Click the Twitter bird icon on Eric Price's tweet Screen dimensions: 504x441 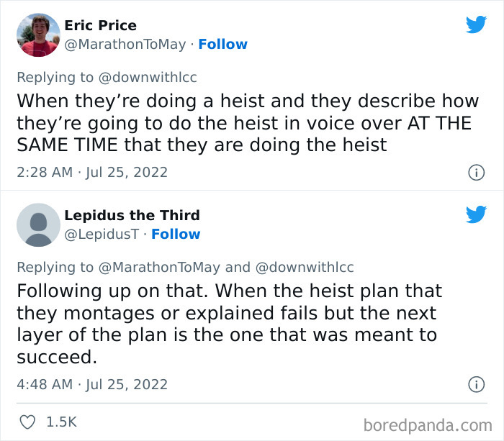pos(476,24)
